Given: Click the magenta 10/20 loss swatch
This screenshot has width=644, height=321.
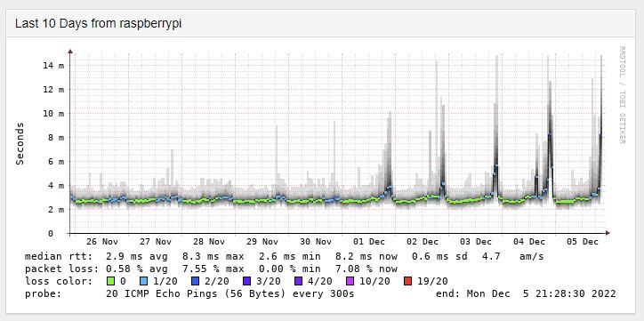Looking at the screenshot, I should click(x=350, y=281).
